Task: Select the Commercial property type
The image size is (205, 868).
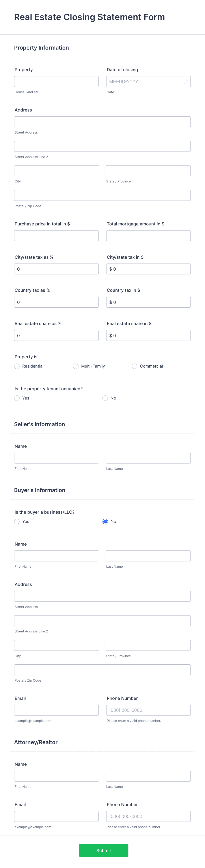Action: (134, 366)
